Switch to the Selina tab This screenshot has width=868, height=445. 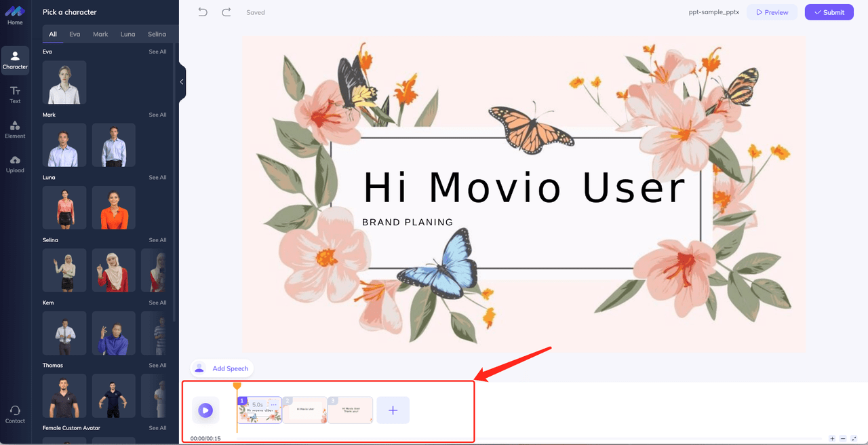coord(157,34)
